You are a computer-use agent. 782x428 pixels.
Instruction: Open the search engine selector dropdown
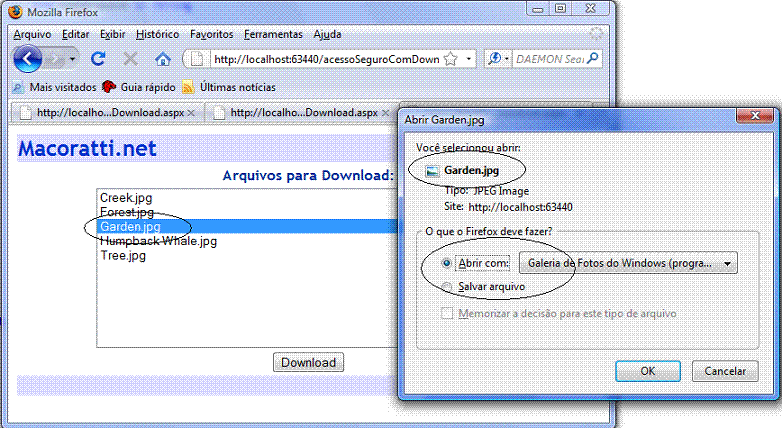(499, 59)
